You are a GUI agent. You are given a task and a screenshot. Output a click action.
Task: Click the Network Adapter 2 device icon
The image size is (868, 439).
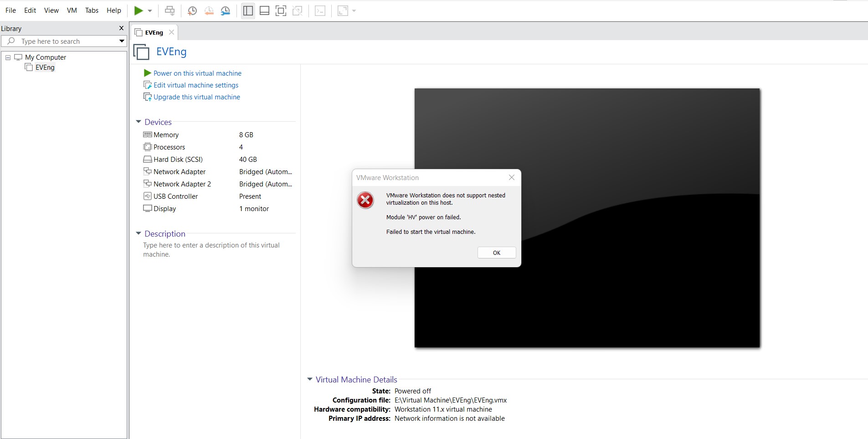(147, 184)
